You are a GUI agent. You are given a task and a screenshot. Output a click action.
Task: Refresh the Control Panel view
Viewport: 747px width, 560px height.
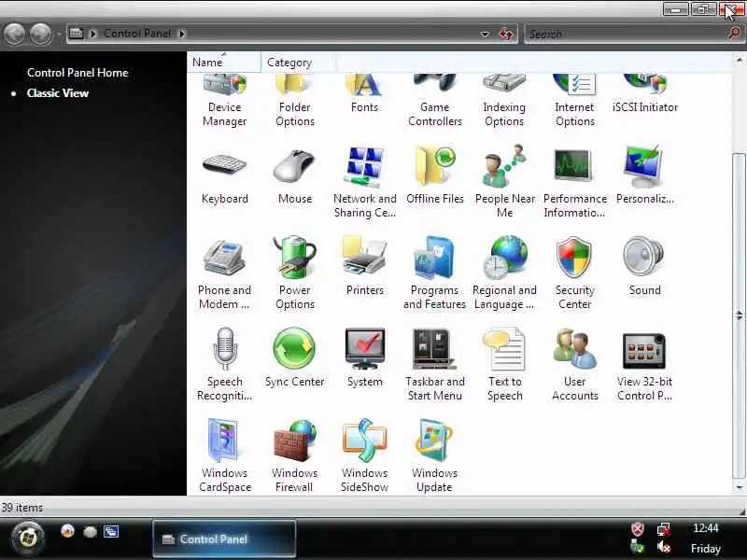click(x=505, y=34)
